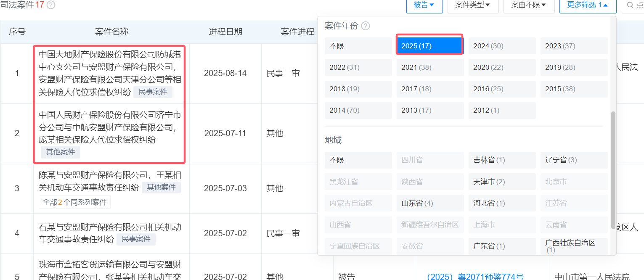The image size is (644, 280).
Task: Open case 石某与安盟财产保险有限公司
Action: point(110,233)
